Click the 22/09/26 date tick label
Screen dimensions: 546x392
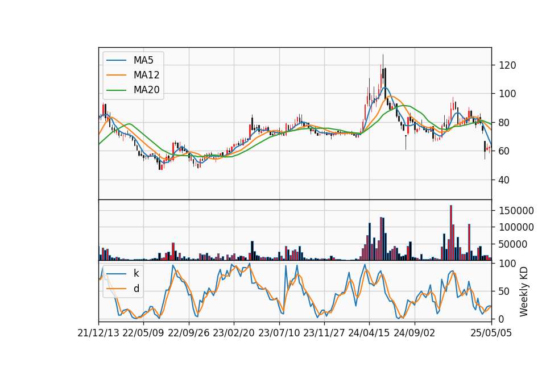[x=189, y=333]
